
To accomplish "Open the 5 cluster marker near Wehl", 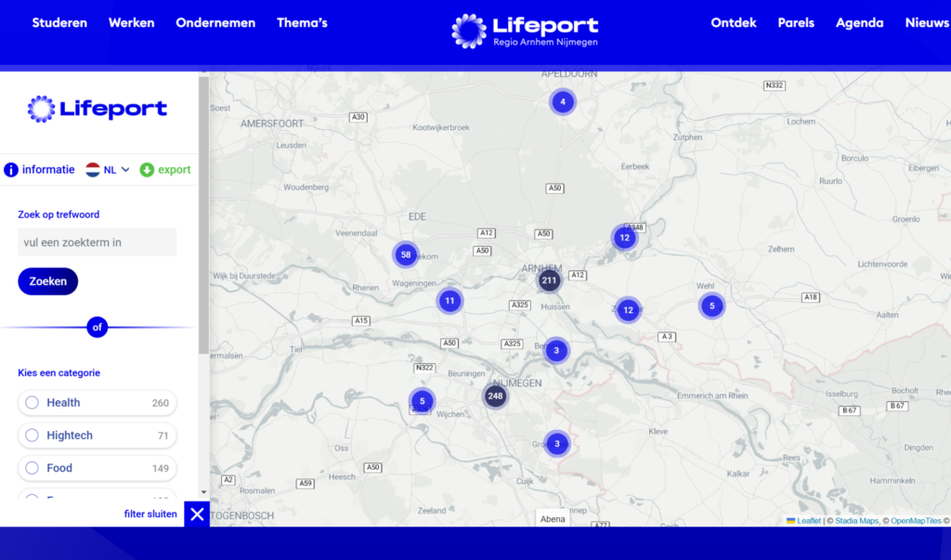I will [x=712, y=306].
